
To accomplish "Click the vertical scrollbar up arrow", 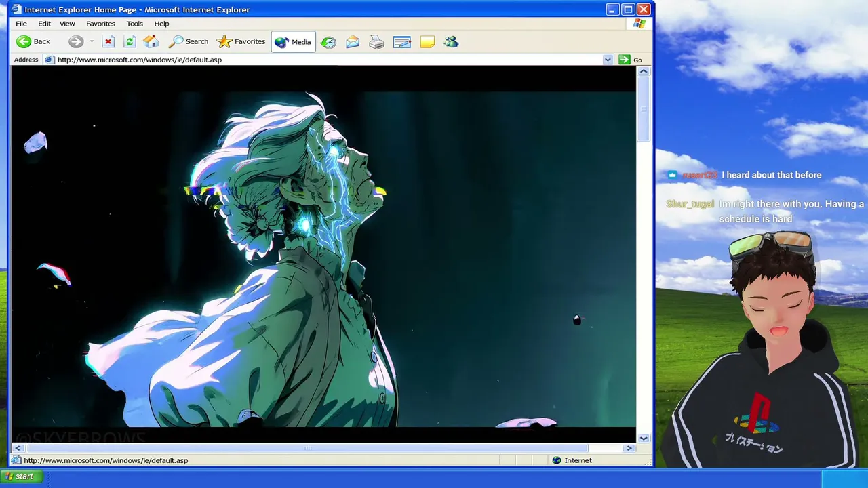I will pyautogui.click(x=644, y=71).
